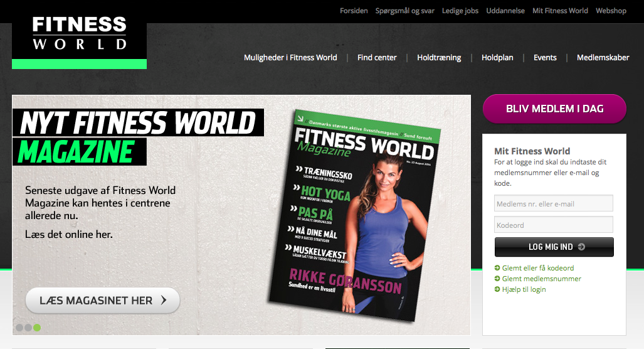Click the Fitness World Magazine cover image
The image size is (644, 349).
click(x=356, y=215)
